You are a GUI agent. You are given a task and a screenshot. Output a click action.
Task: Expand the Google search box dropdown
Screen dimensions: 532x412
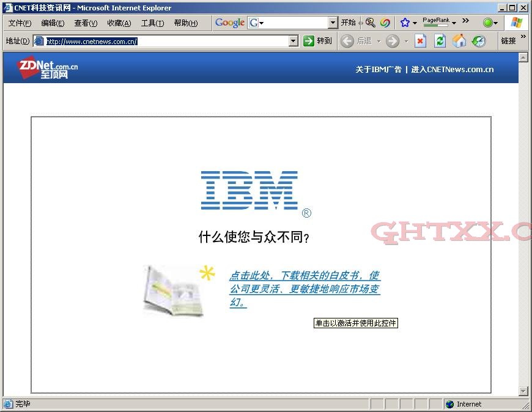(333, 23)
